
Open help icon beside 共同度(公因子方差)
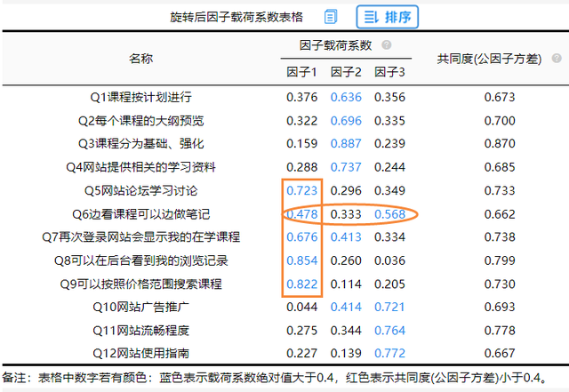point(557,59)
